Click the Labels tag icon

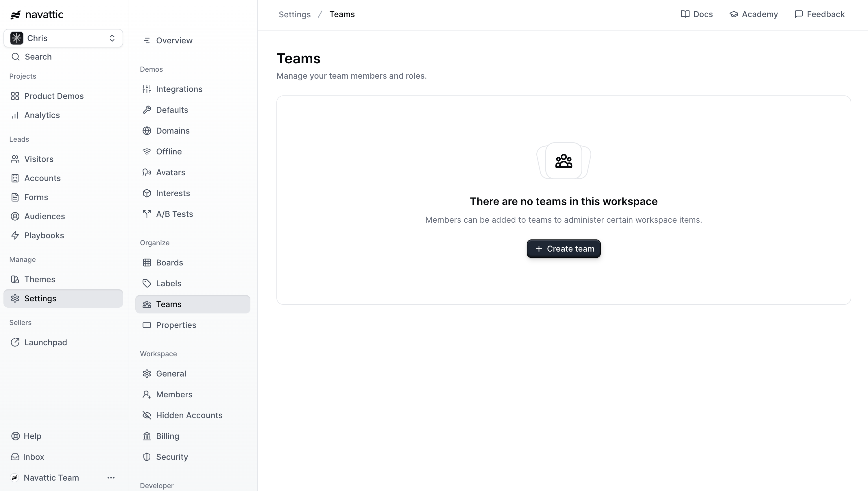(x=147, y=284)
